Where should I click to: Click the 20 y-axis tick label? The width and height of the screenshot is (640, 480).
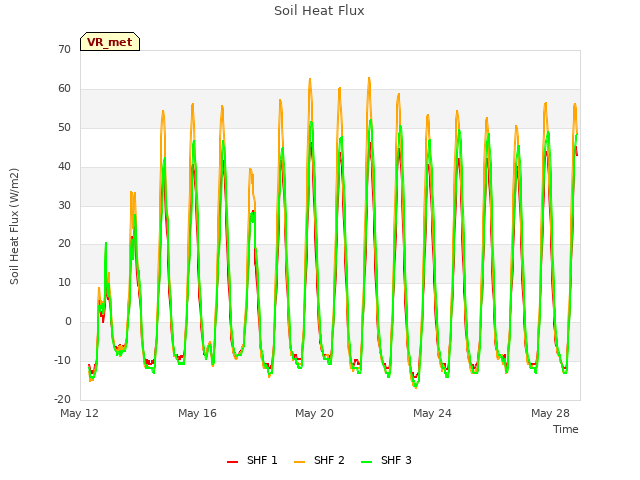[x=64, y=244]
